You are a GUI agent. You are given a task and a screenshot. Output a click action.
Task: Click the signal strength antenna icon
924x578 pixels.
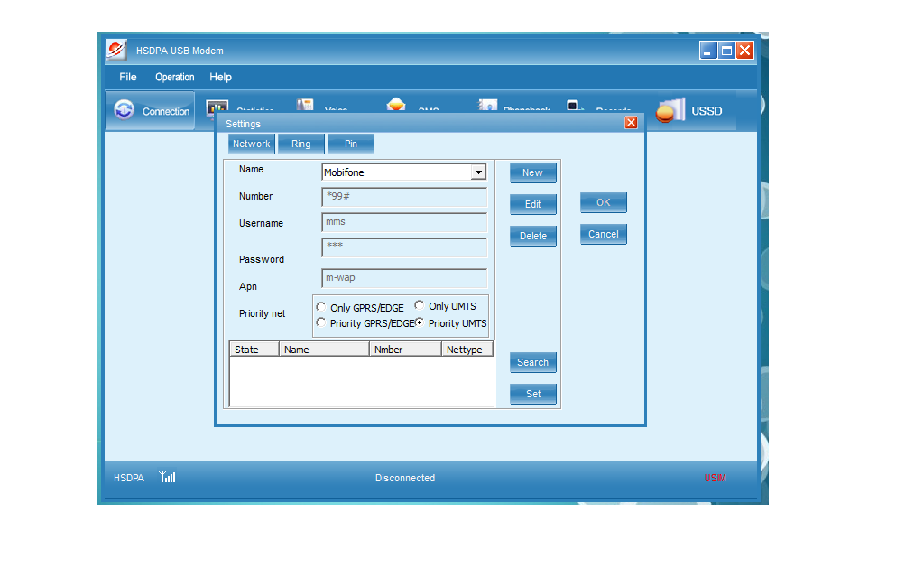click(x=167, y=477)
